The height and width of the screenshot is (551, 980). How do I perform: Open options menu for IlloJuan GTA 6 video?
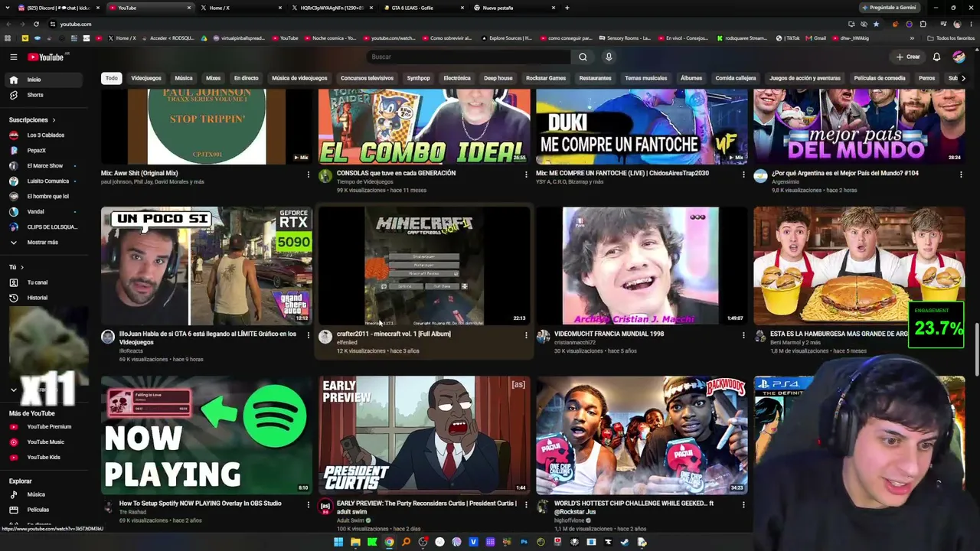coord(309,335)
